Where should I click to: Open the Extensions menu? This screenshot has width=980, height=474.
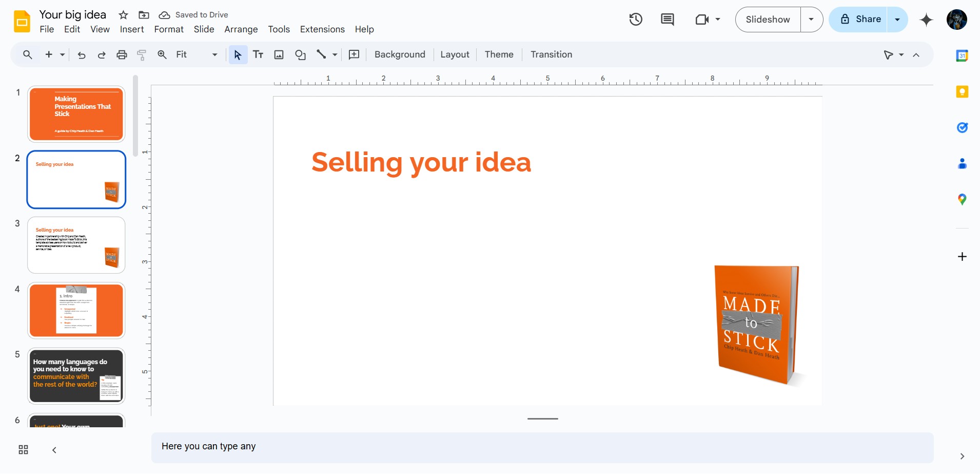(322, 29)
